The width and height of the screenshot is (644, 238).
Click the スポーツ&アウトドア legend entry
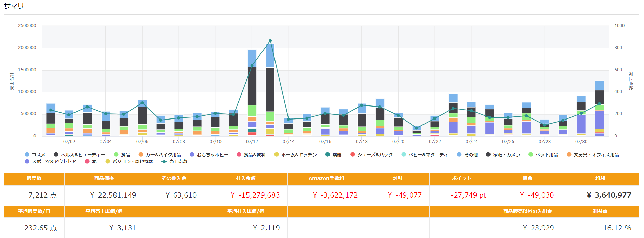pyautogui.click(x=51, y=161)
